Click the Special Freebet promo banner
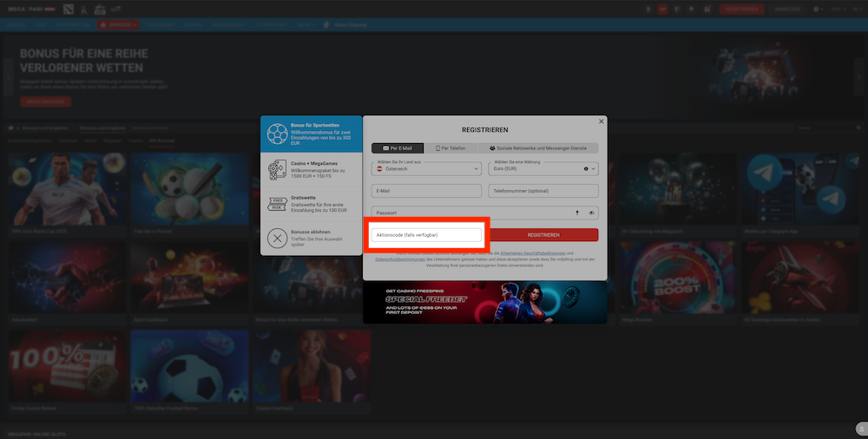This screenshot has height=439, width=868. click(484, 302)
